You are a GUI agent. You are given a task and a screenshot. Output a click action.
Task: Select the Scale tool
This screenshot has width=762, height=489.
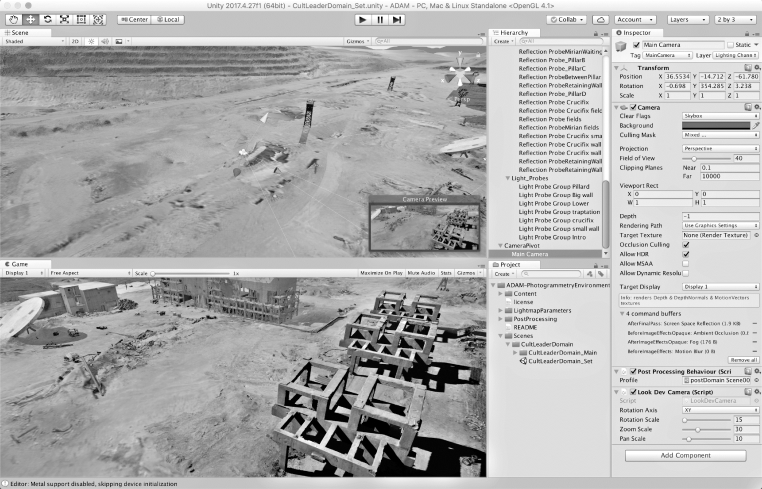point(64,19)
